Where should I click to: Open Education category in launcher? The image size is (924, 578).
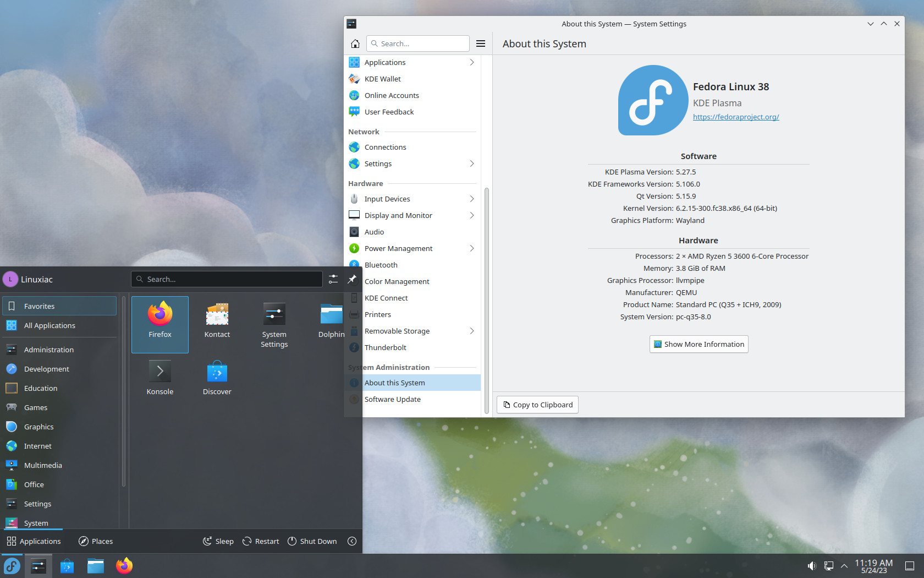click(x=59, y=388)
